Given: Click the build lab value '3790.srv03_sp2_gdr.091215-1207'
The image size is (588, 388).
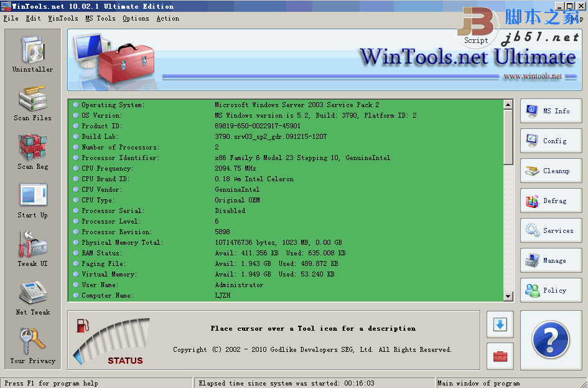Looking at the screenshot, I should pyautogui.click(x=271, y=136).
